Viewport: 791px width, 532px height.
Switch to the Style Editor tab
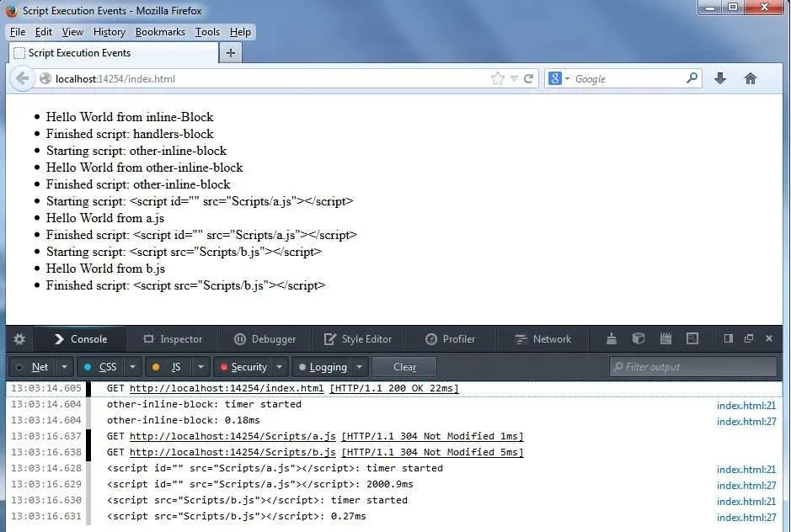(x=358, y=339)
